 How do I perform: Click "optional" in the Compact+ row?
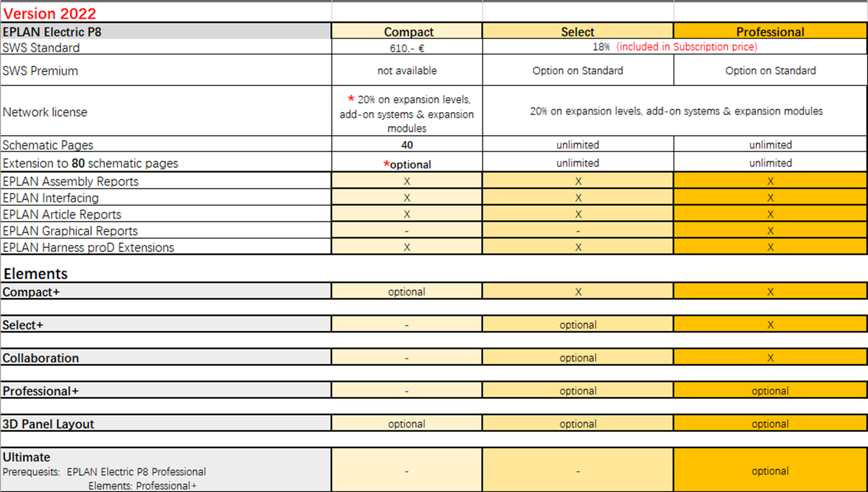(x=407, y=292)
